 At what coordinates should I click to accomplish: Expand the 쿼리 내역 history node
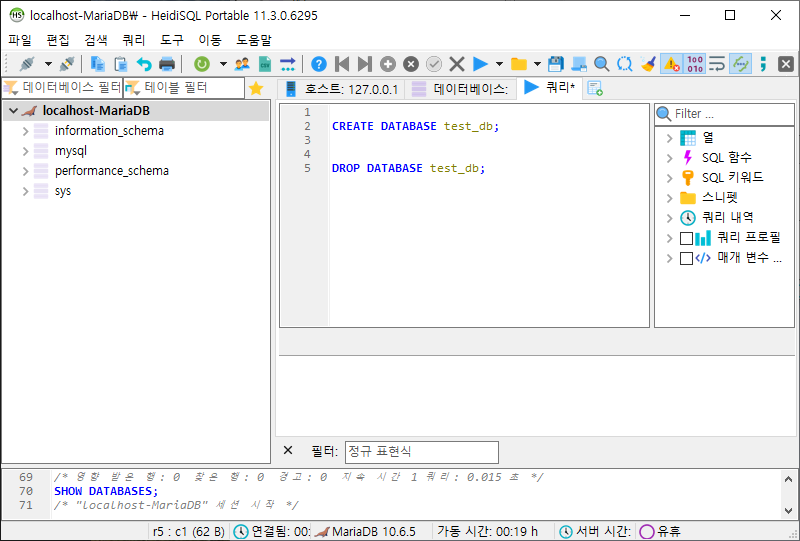[x=669, y=218]
